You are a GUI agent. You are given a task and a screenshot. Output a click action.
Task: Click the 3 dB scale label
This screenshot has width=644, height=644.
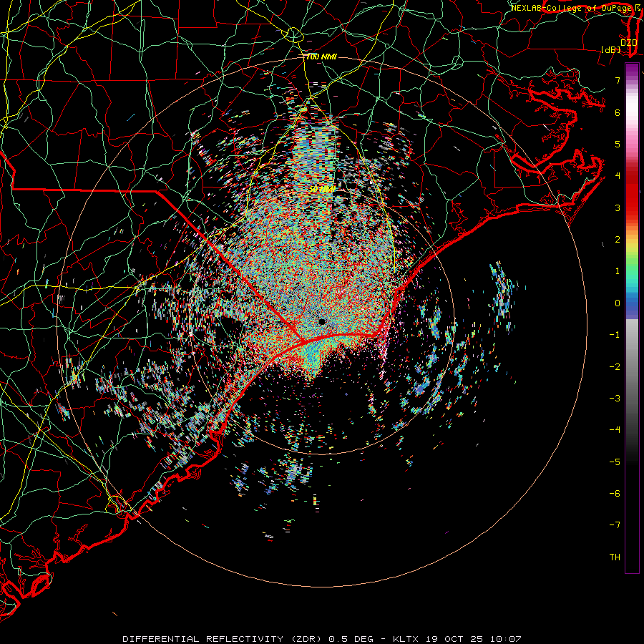tap(618, 208)
